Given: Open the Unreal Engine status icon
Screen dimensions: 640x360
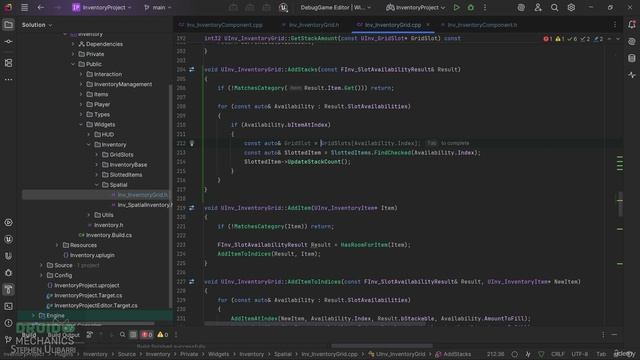Looking at the screenshot, I should tap(283, 7).
